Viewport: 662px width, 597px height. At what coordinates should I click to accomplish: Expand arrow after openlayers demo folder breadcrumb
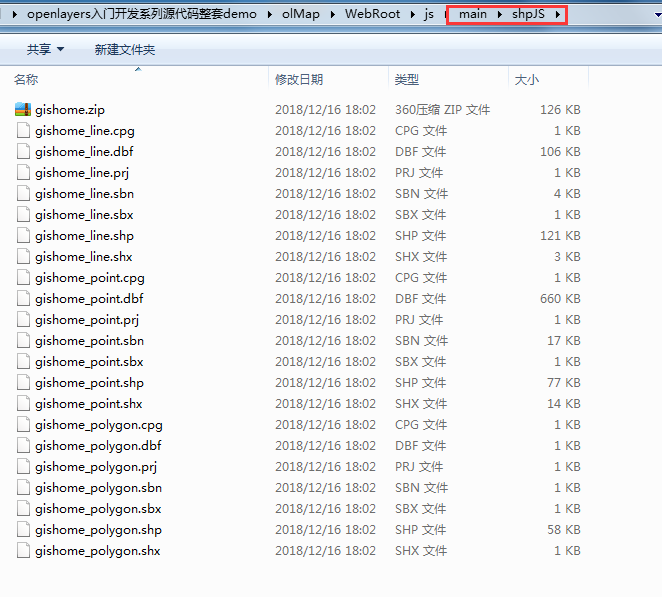click(270, 14)
